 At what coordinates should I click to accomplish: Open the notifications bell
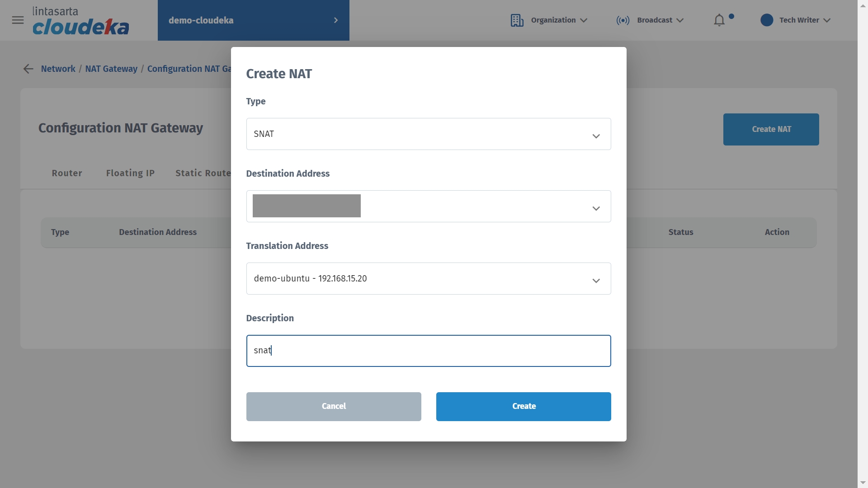coord(719,20)
